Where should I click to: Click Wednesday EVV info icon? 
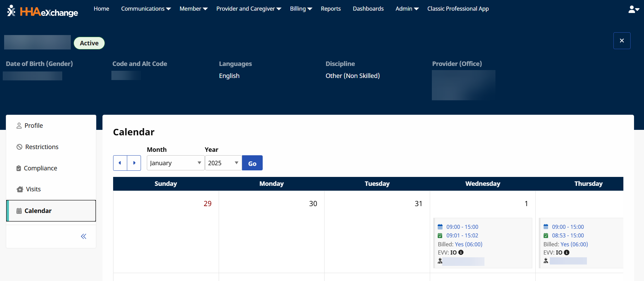(x=461, y=252)
